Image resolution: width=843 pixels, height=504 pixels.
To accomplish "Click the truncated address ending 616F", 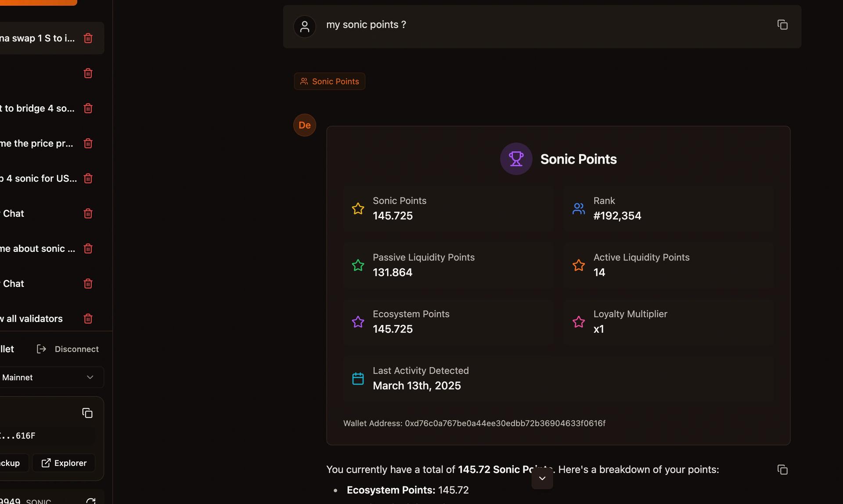I will click(18, 436).
